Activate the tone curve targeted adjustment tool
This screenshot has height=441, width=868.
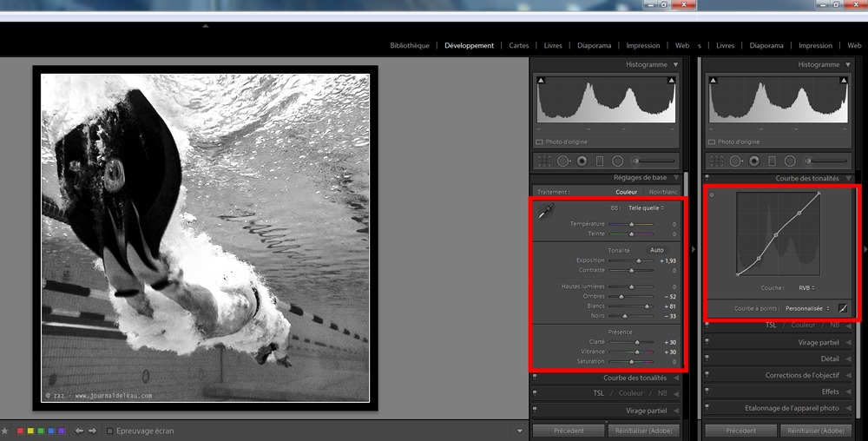(x=712, y=194)
